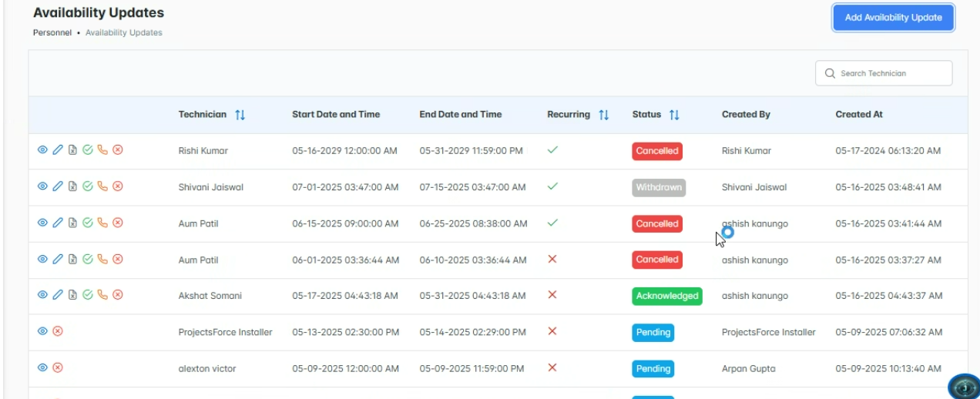This screenshot has width=980, height=399.
Task: Click eye icon for ProjectsForce Installer row
Action: pyautogui.click(x=43, y=331)
